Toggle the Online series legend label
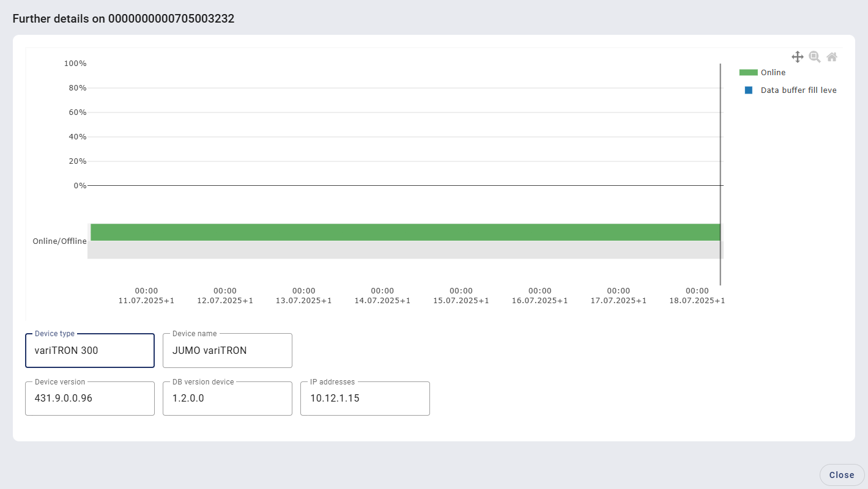Image resolution: width=868 pixels, height=489 pixels. tap(773, 72)
